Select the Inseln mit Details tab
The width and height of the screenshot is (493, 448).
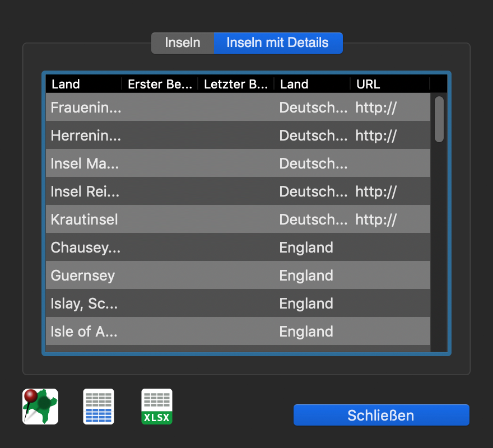[278, 43]
